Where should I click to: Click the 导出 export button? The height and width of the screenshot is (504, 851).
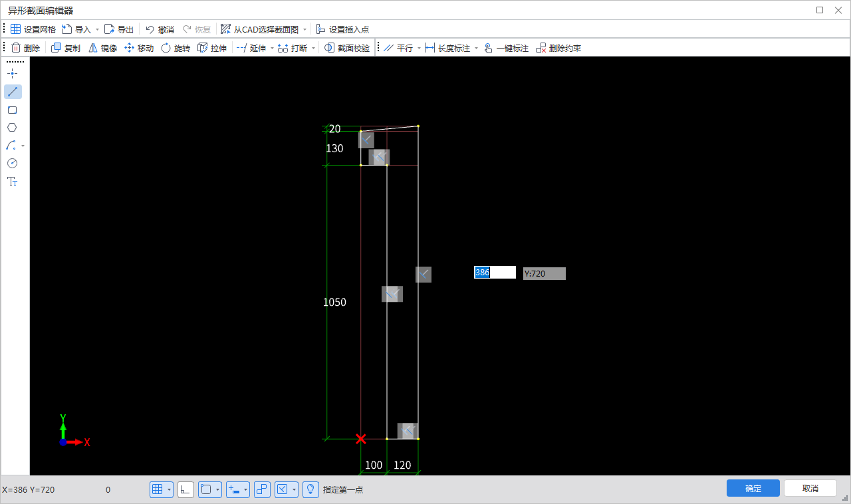click(x=119, y=29)
